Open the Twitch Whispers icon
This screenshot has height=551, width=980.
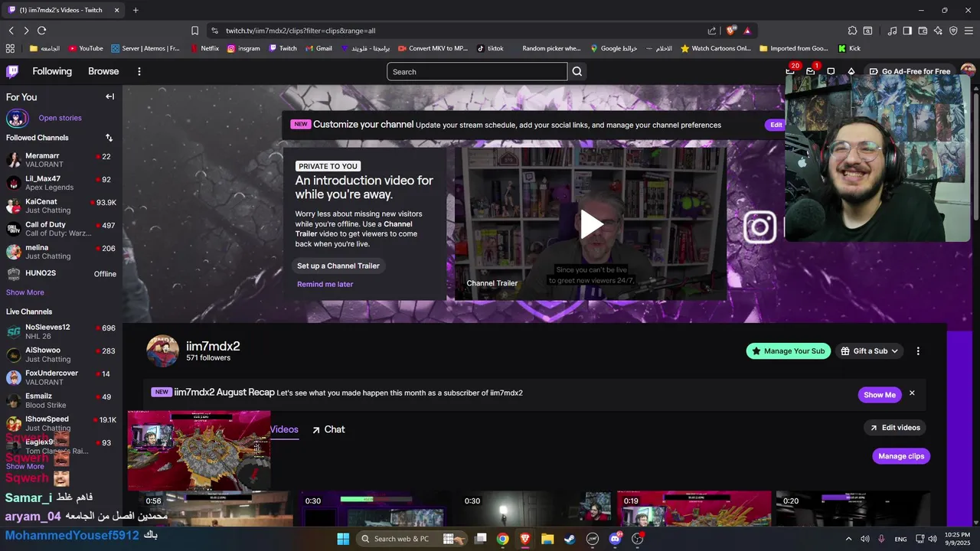coord(831,71)
